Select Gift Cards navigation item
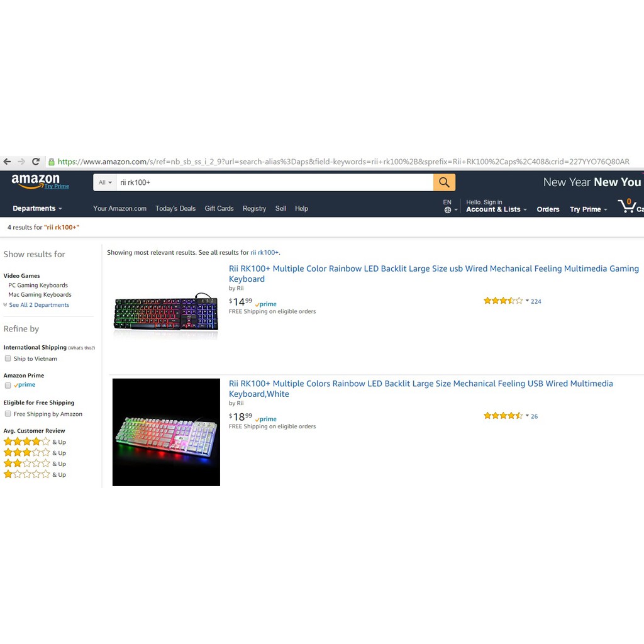 (219, 208)
